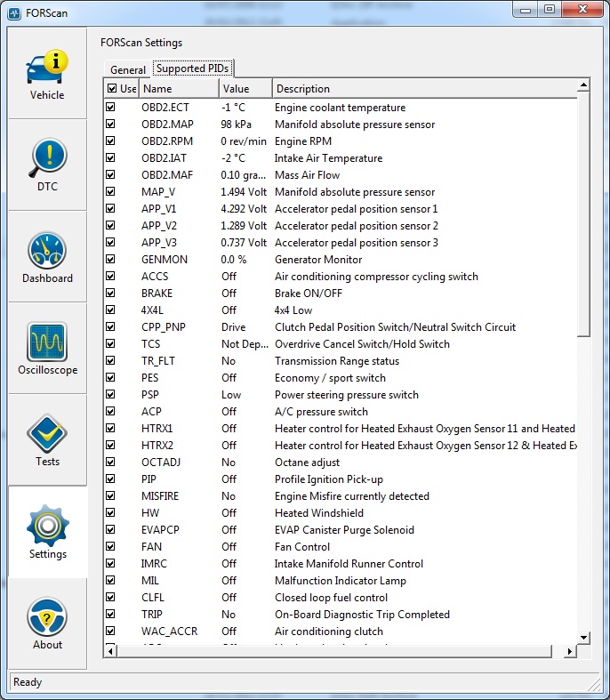Select the HTRX2 row name
Viewport: 610px width, 700px height.
pos(157,446)
